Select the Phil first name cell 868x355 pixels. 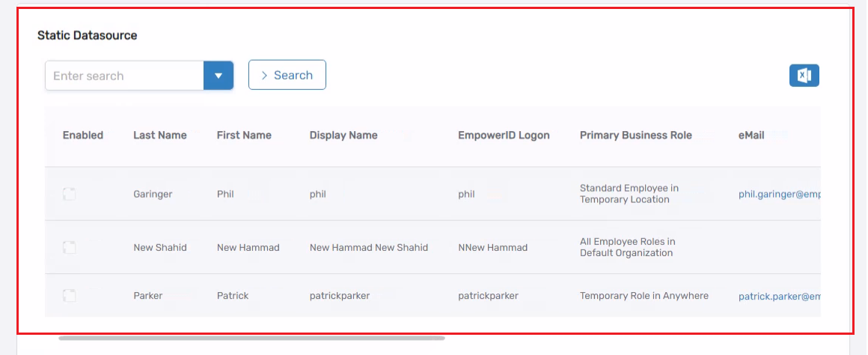225,195
